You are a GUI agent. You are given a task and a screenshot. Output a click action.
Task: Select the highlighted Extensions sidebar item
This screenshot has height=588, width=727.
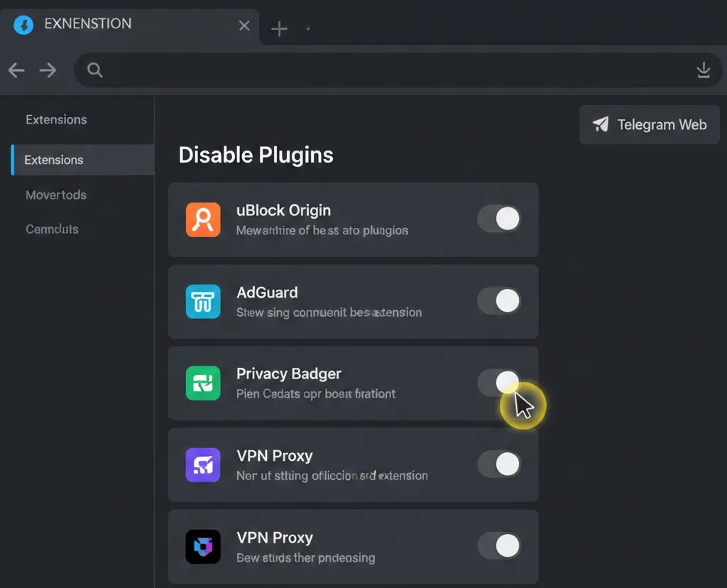coord(82,160)
